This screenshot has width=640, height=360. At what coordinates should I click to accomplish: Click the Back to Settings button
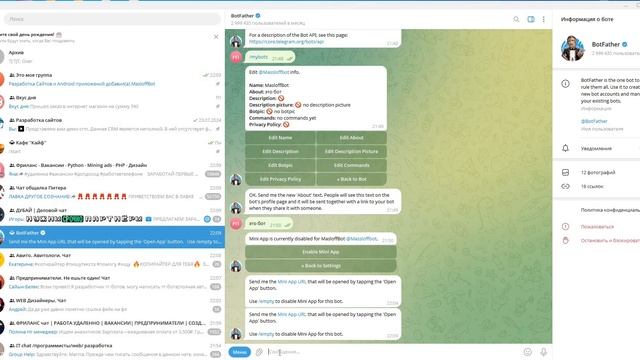pyautogui.click(x=320, y=266)
